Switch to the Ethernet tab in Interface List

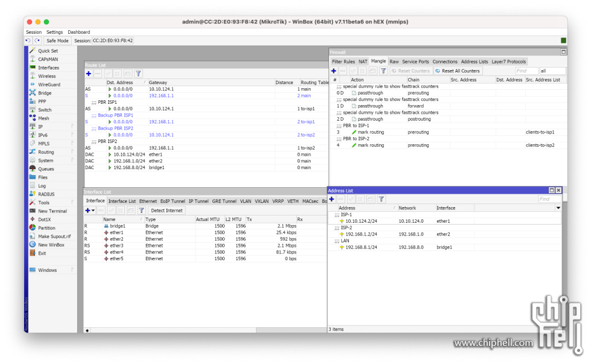[x=148, y=202]
